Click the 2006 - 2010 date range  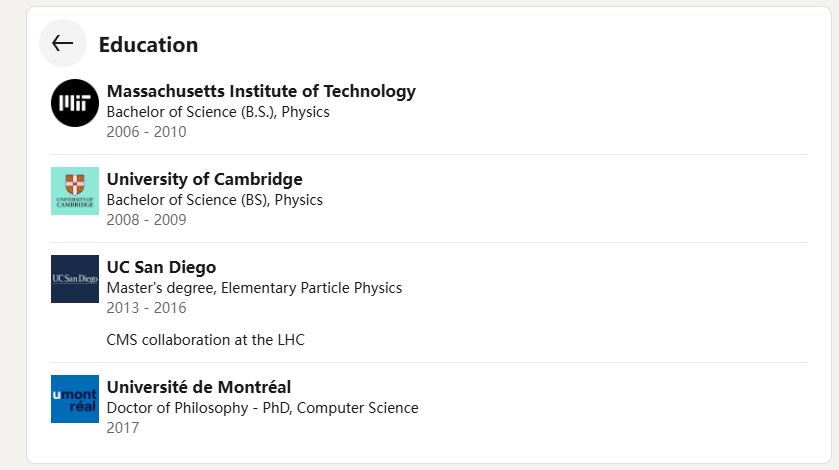(x=146, y=132)
